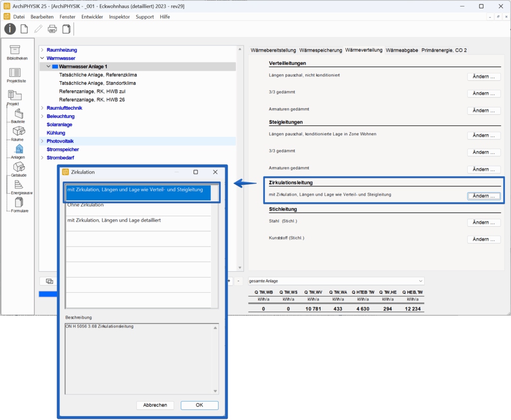Click the Beschreibung text field
This screenshot has width=511, height=420.
142,359
